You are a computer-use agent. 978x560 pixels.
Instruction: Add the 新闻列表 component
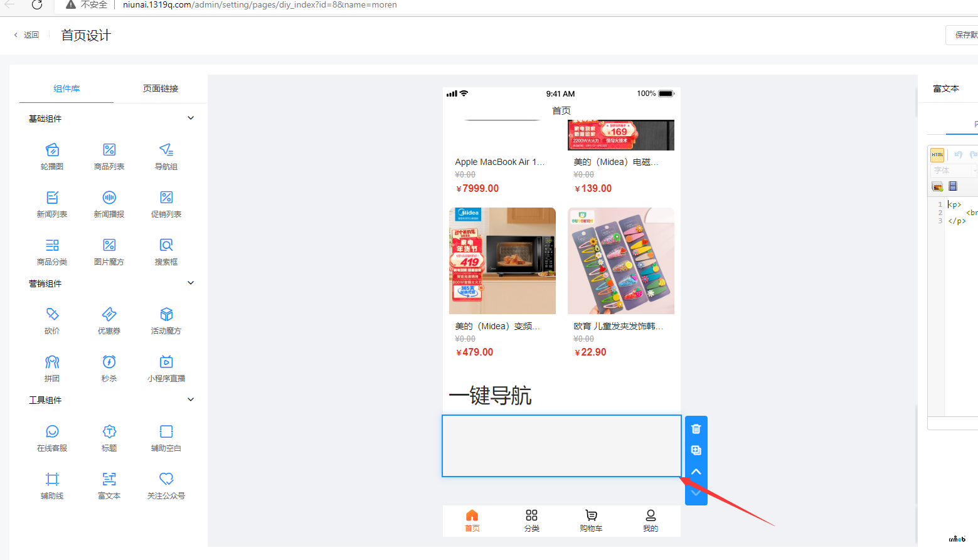[52, 204]
